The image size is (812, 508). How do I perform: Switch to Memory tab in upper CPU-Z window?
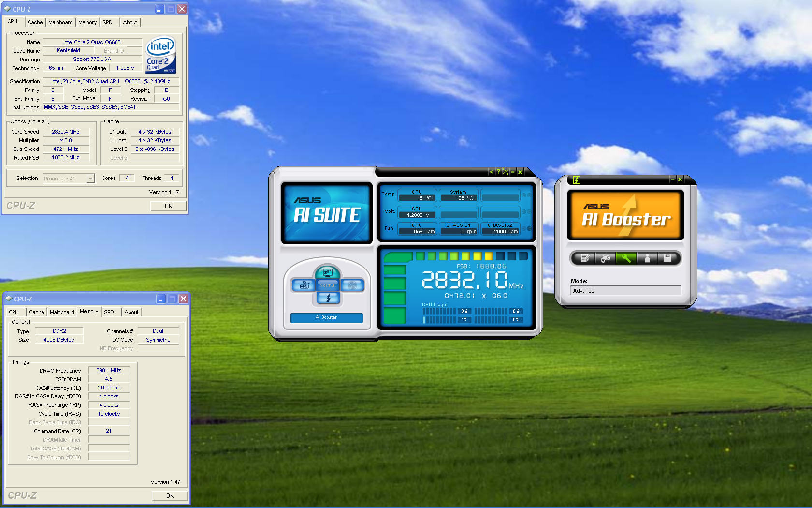(87, 22)
